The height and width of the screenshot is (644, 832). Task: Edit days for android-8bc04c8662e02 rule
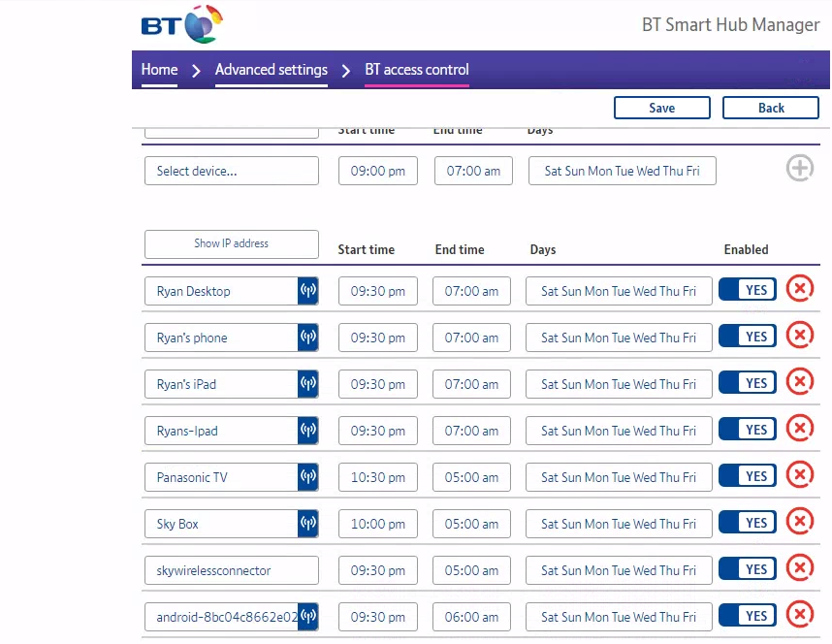click(x=619, y=617)
